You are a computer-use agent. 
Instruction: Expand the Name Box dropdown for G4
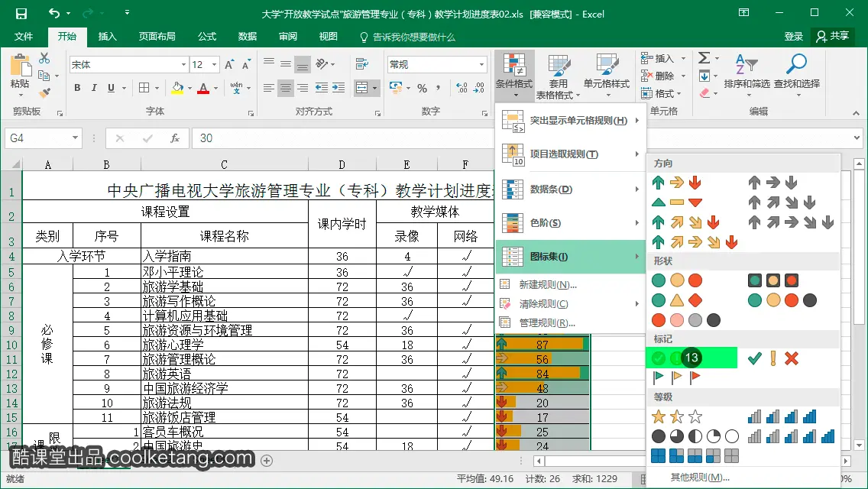coord(75,138)
